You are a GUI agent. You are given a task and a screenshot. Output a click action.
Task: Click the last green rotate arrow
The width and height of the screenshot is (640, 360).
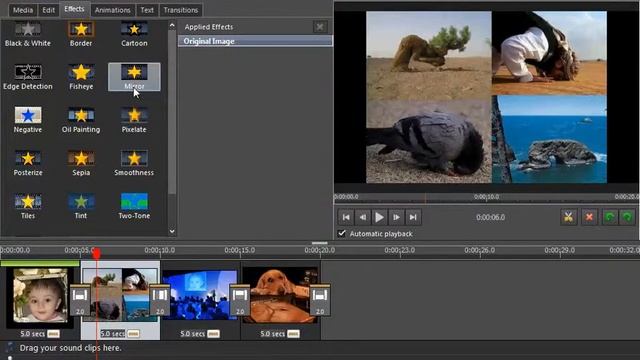point(627,217)
